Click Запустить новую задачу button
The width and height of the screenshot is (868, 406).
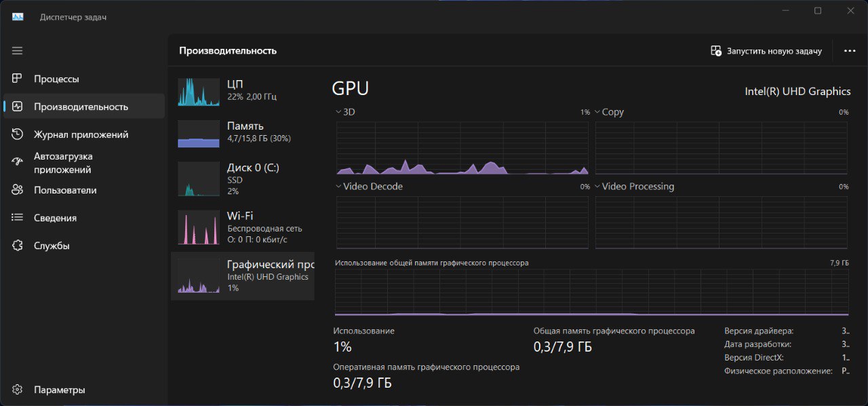(x=766, y=51)
